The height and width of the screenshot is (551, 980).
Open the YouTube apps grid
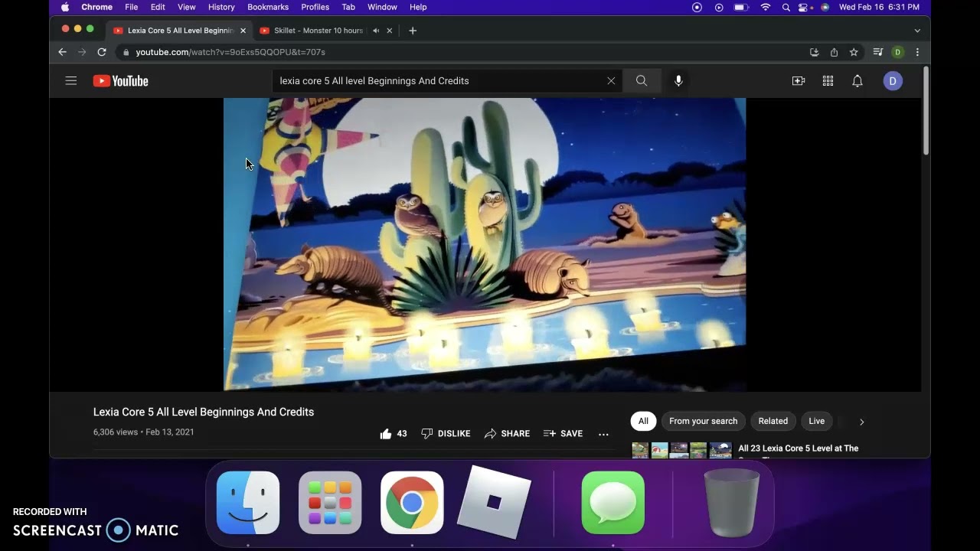[x=828, y=80]
